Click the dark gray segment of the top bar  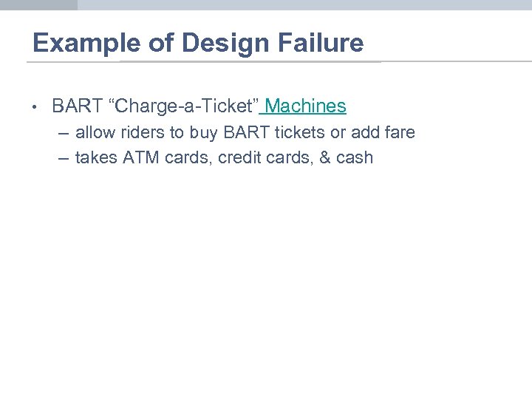point(38,4)
